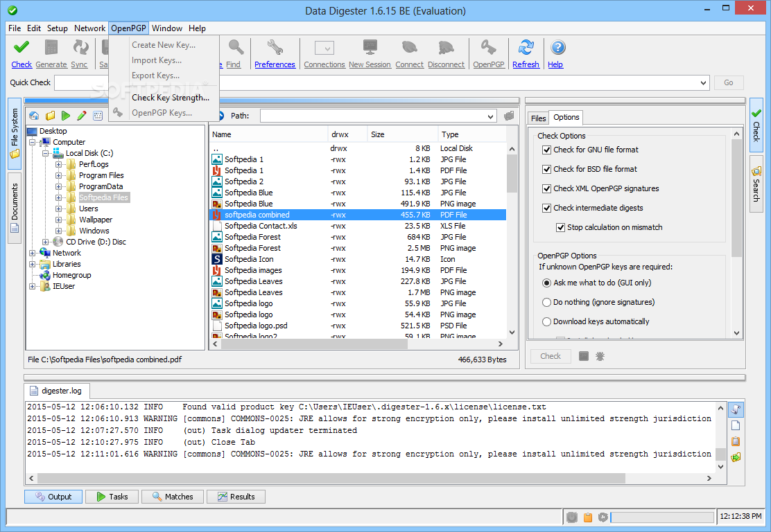
Task: Expand the Users folder node
Action: pos(58,209)
